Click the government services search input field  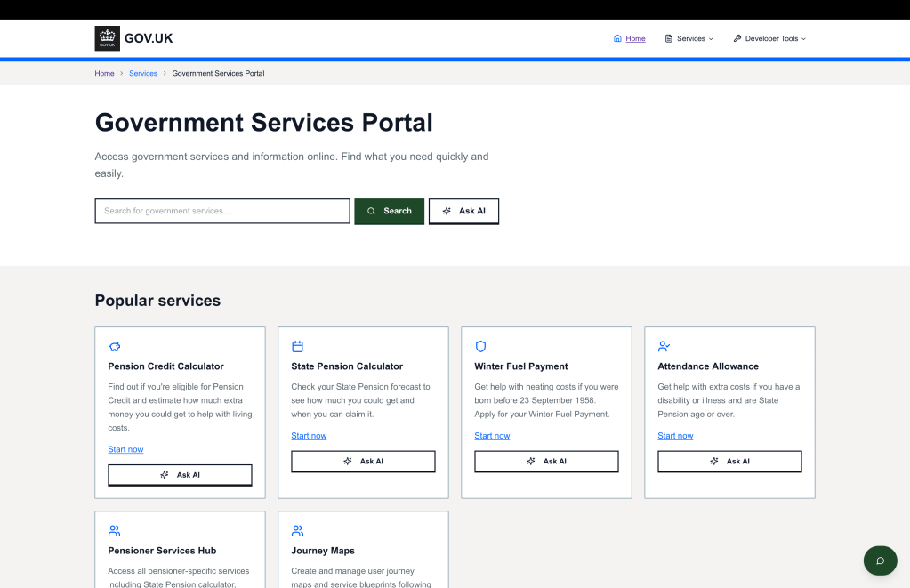(x=221, y=211)
